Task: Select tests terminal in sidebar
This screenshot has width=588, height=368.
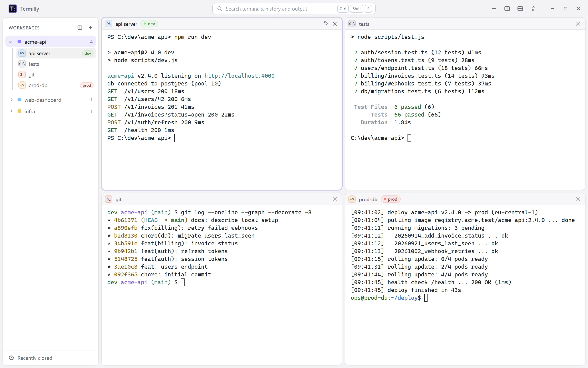Action: coord(56,64)
